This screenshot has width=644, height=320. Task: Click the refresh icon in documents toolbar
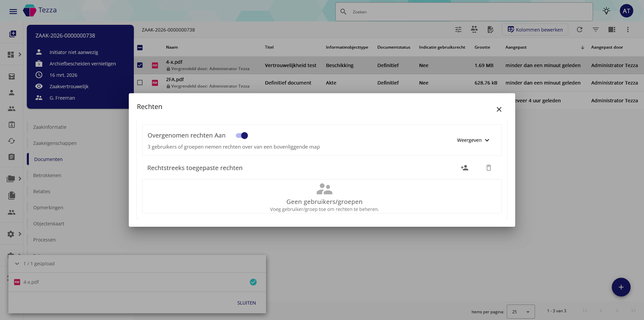coord(580,30)
